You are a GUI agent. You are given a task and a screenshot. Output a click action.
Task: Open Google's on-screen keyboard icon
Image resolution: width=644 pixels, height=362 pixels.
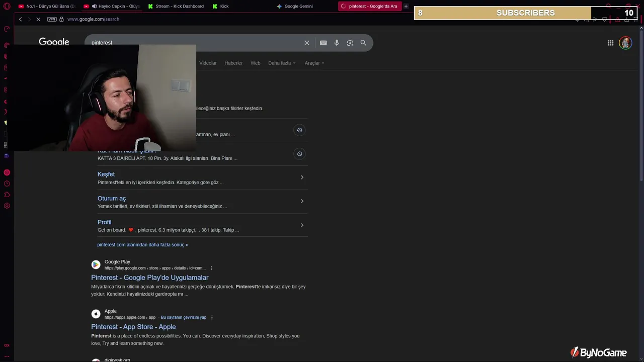324,43
